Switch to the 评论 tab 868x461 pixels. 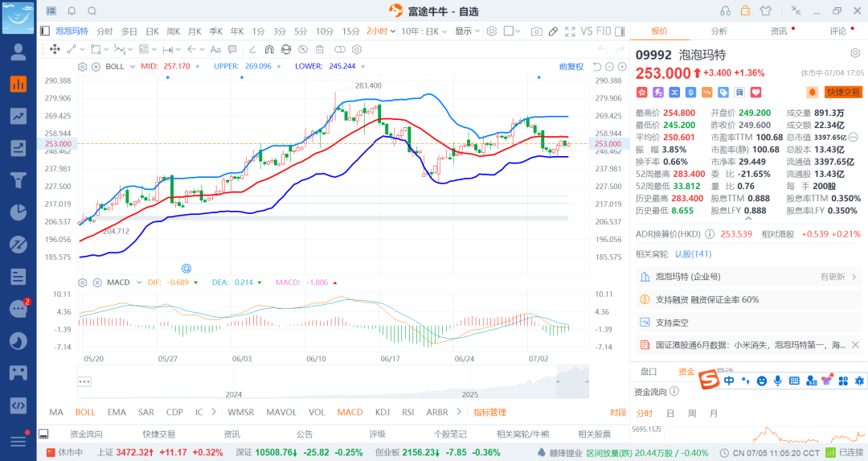coord(838,31)
